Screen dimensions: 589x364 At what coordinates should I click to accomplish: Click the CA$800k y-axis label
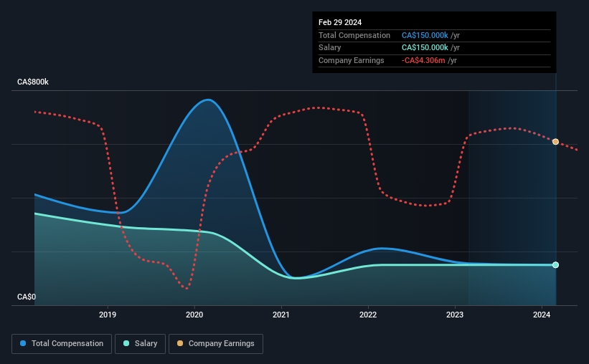(33, 82)
